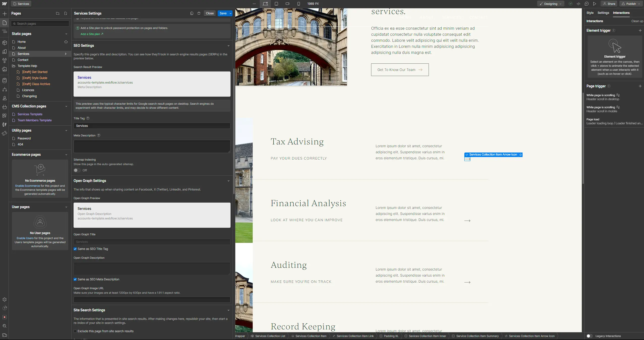Switch to the Settings tab

[603, 13]
